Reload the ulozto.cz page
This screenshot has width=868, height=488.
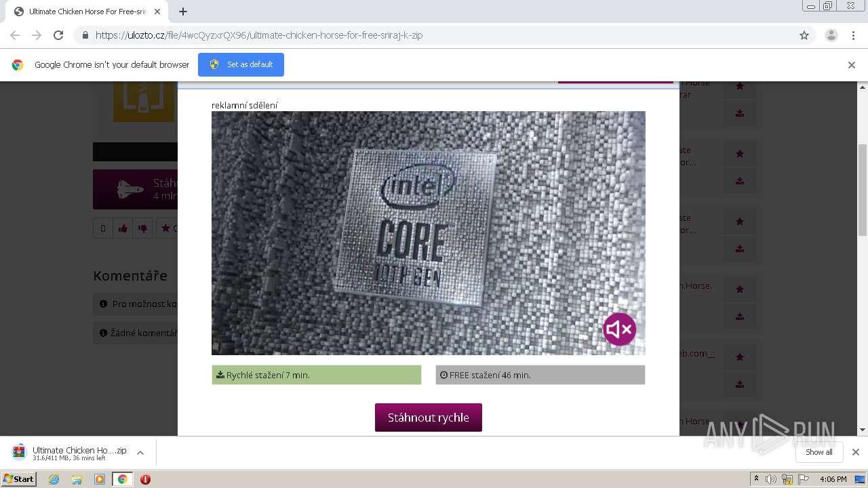pos(58,35)
